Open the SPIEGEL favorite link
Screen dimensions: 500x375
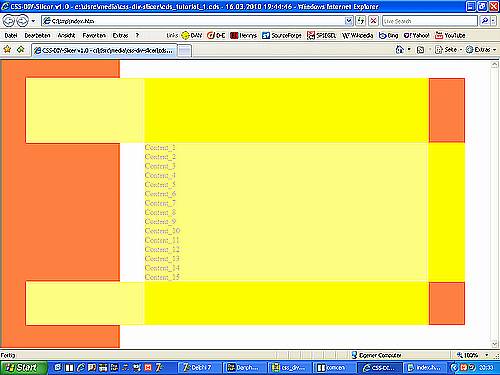pos(322,35)
